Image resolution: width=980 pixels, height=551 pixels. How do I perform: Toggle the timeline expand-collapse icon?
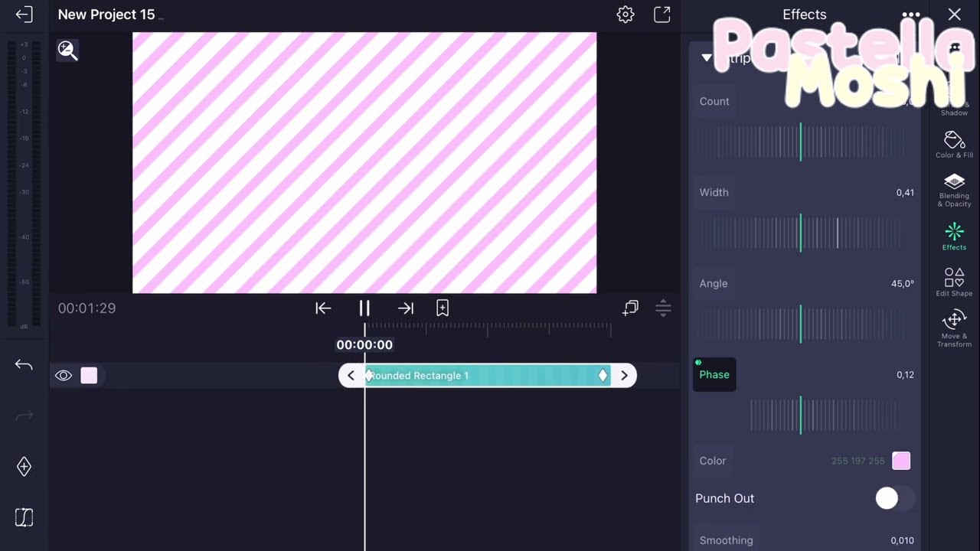tap(664, 308)
